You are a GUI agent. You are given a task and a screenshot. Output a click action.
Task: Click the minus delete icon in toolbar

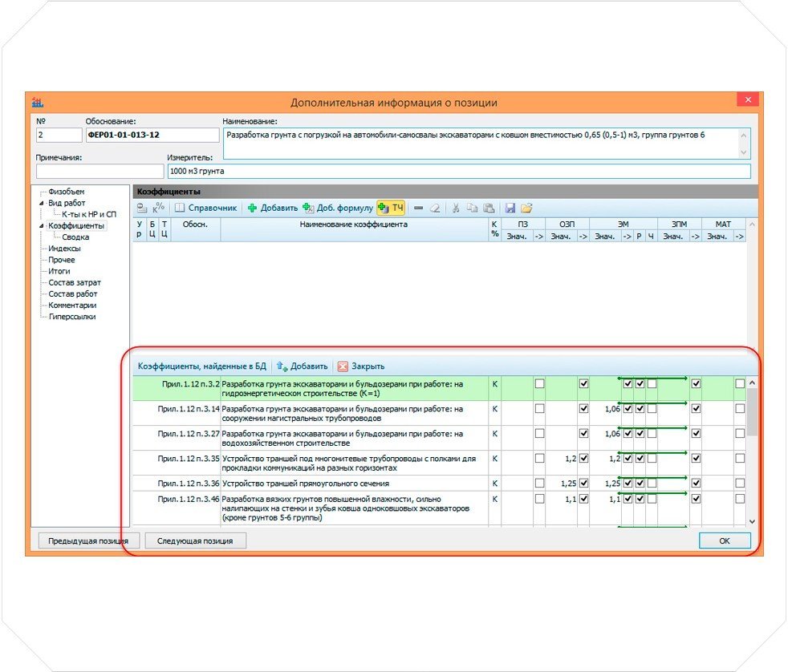(418, 208)
